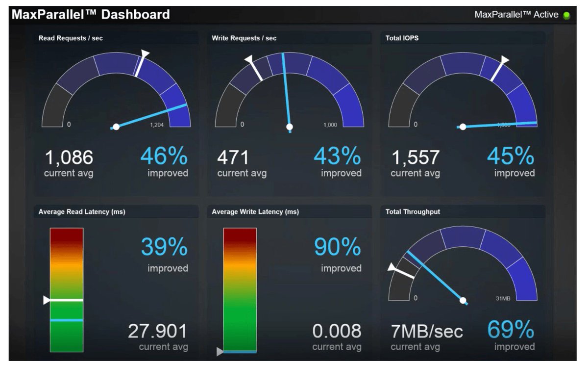Click the 69% improved throughput value
The image size is (588, 365).
click(511, 330)
